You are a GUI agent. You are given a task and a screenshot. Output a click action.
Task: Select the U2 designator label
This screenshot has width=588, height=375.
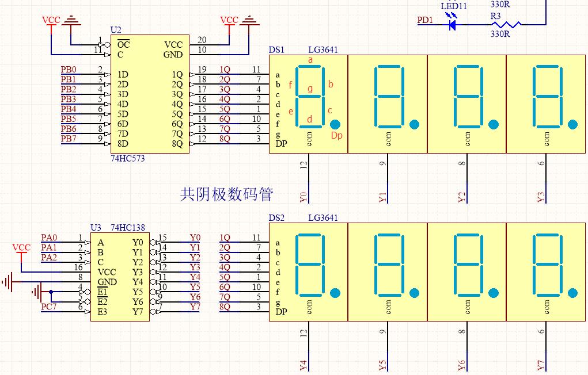[x=116, y=30]
